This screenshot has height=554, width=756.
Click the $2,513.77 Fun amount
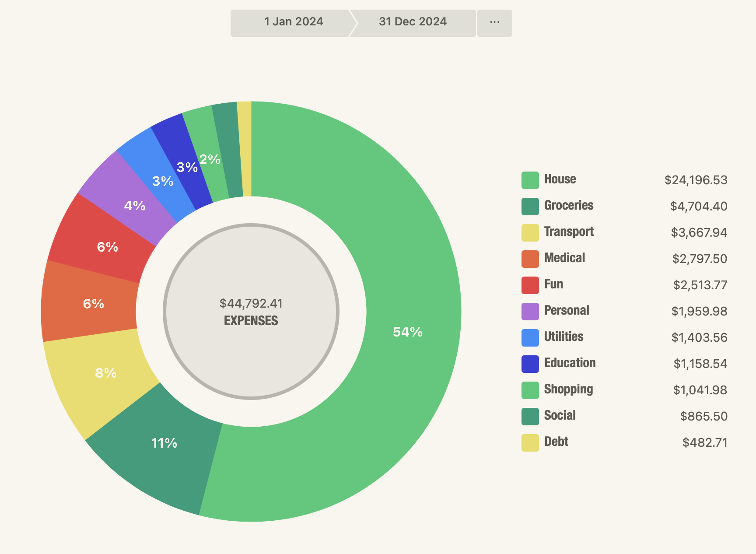click(700, 285)
